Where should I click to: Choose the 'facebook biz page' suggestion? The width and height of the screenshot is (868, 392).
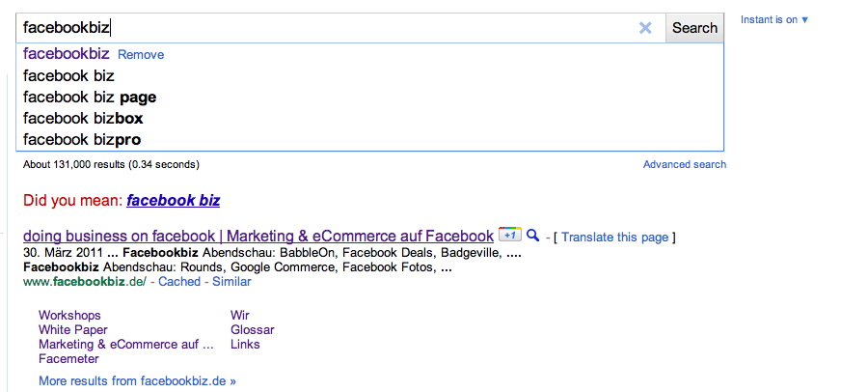(x=90, y=97)
